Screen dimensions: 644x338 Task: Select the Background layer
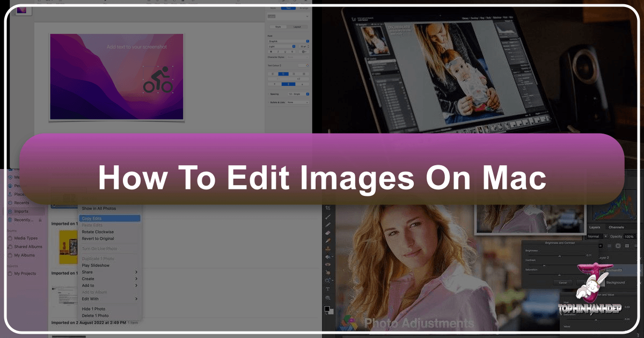(616, 282)
